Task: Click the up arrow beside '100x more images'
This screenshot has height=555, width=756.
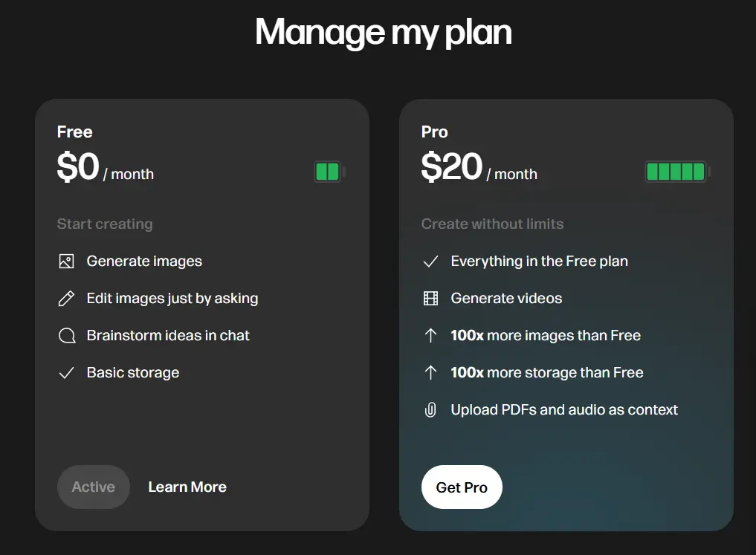Action: (x=430, y=335)
